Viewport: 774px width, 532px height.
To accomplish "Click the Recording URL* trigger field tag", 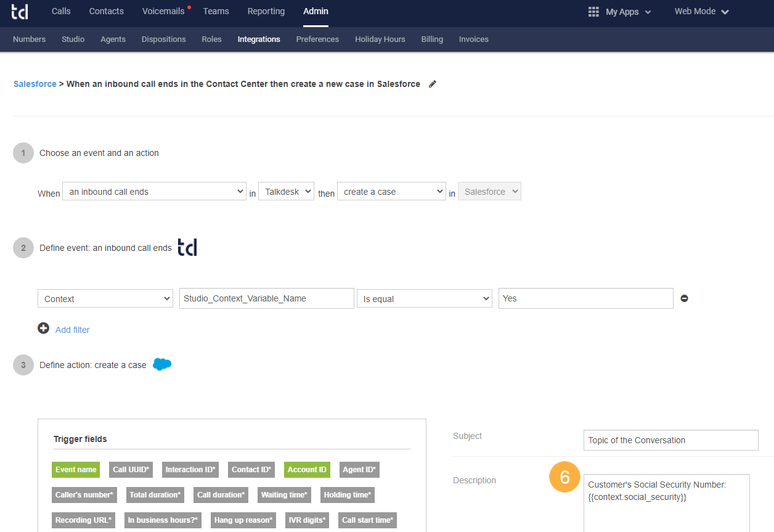I will click(83, 520).
